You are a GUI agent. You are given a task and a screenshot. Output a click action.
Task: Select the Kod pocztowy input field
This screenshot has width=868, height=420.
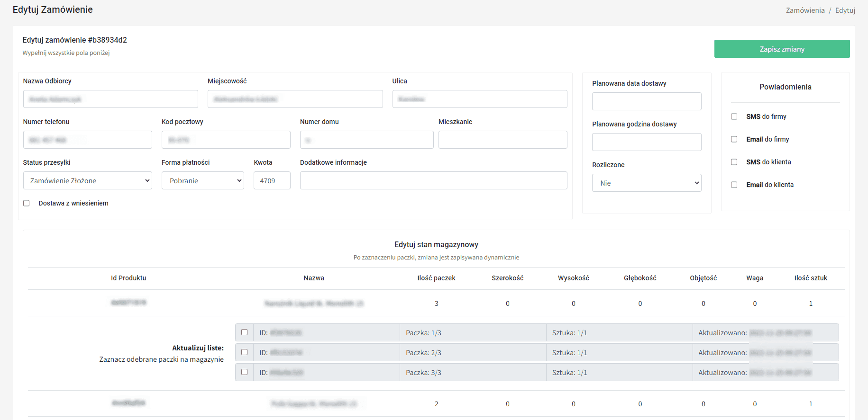point(226,140)
